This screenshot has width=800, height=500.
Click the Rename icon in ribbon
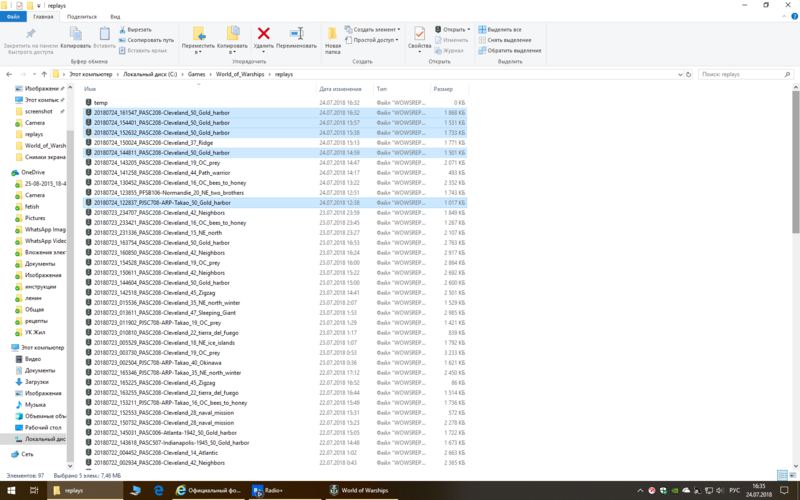tap(296, 34)
